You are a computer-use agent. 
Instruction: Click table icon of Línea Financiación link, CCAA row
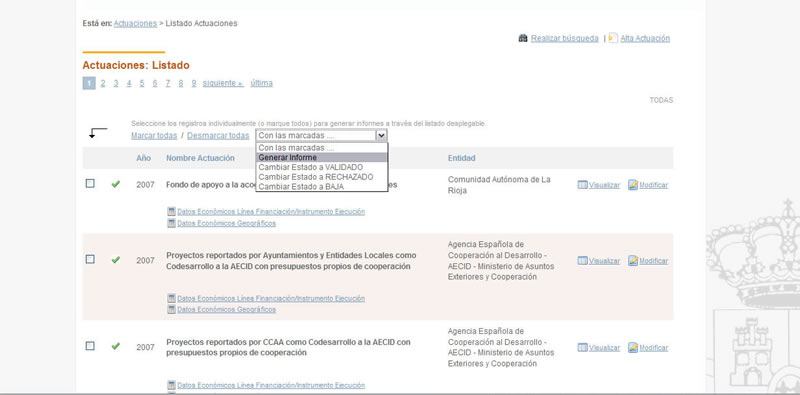tap(171, 385)
